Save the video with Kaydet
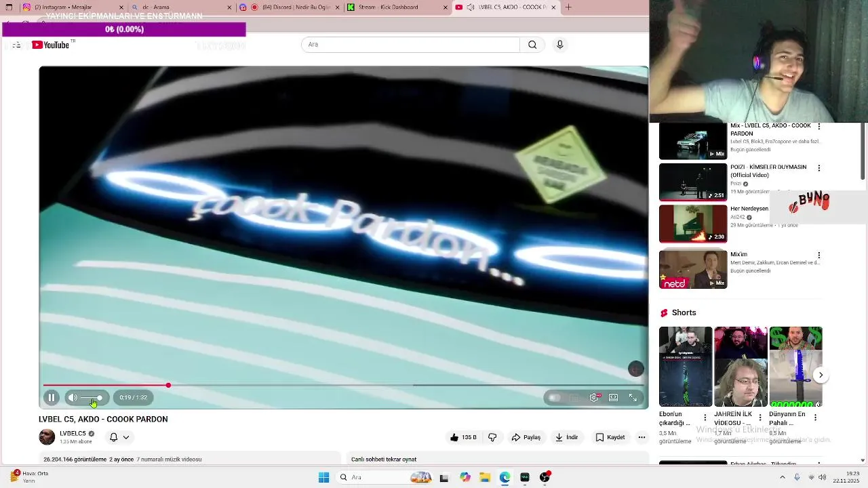Image resolution: width=868 pixels, height=488 pixels. click(610, 437)
